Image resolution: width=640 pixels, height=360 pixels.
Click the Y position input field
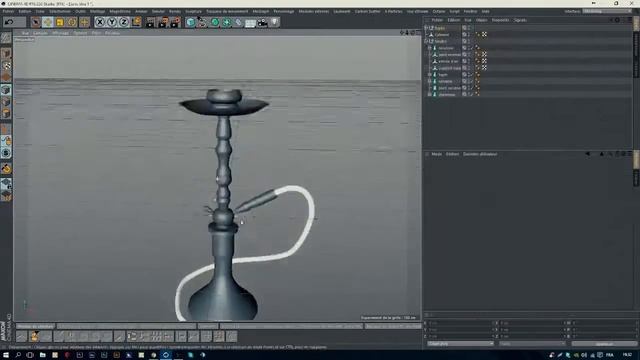[x=460, y=330]
